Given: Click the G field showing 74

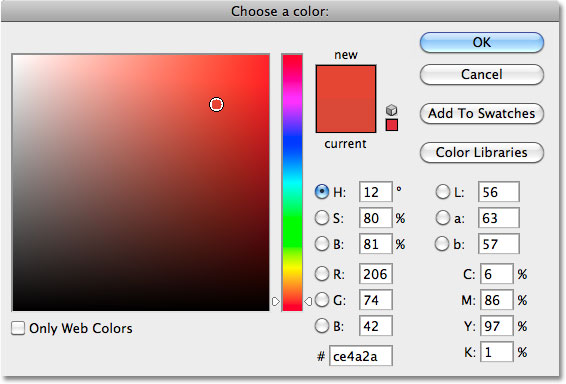Looking at the screenshot, I should tap(375, 300).
